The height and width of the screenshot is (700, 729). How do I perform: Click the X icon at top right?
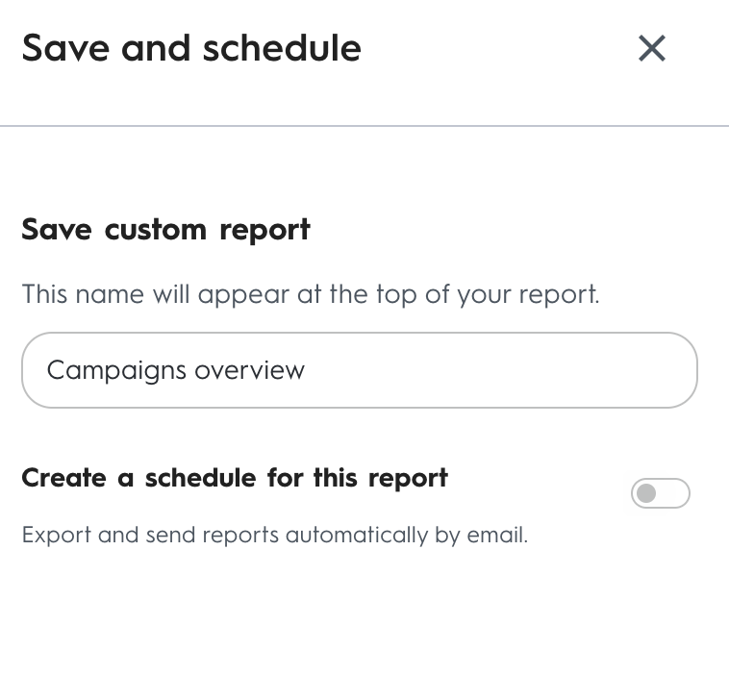click(x=652, y=48)
